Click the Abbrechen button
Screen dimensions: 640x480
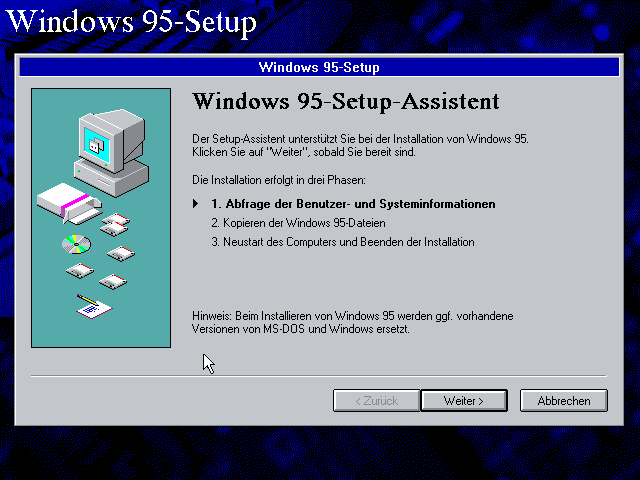pos(564,400)
